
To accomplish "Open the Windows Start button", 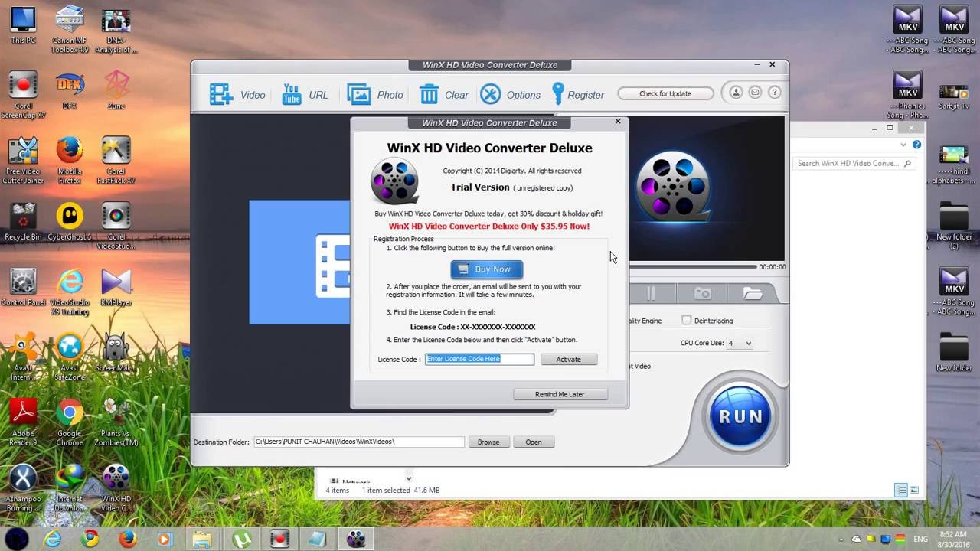I will point(17,539).
